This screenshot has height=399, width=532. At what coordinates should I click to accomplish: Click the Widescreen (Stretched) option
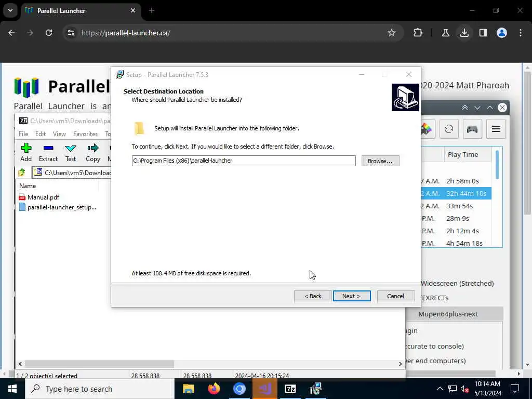(457, 283)
